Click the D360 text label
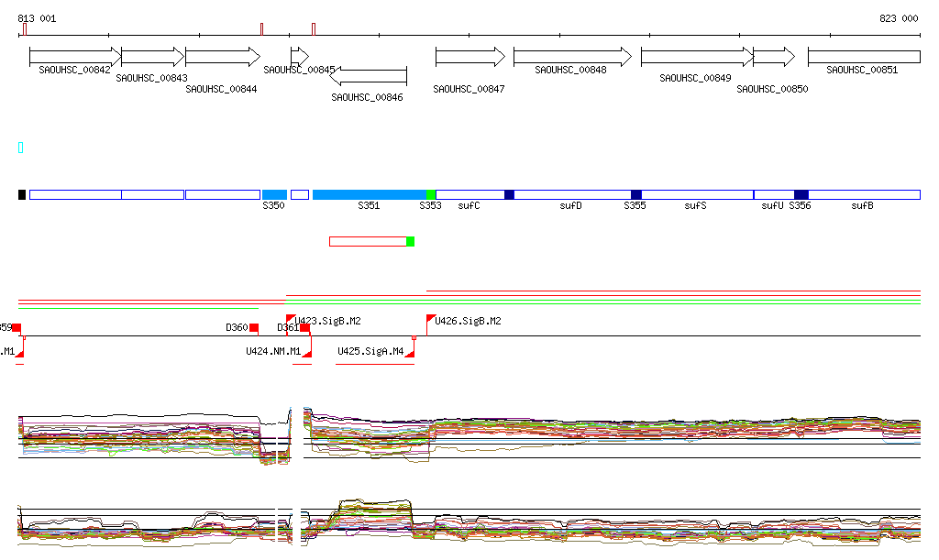 point(237,327)
